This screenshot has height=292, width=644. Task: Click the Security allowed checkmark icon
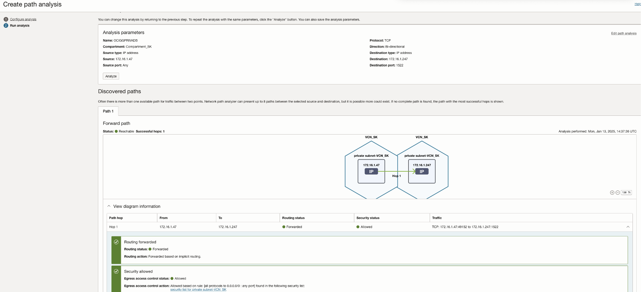(x=116, y=271)
